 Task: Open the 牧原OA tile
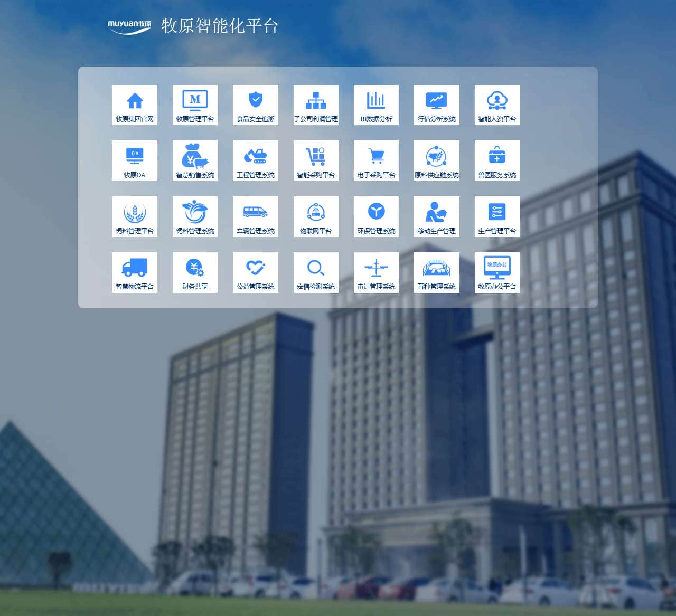point(135,160)
